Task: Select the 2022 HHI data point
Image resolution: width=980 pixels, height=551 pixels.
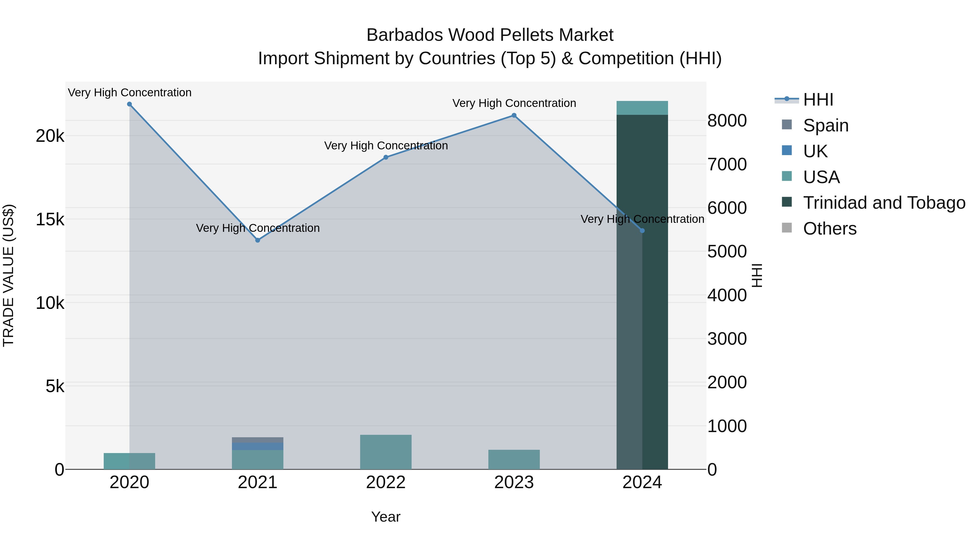Action: click(386, 158)
